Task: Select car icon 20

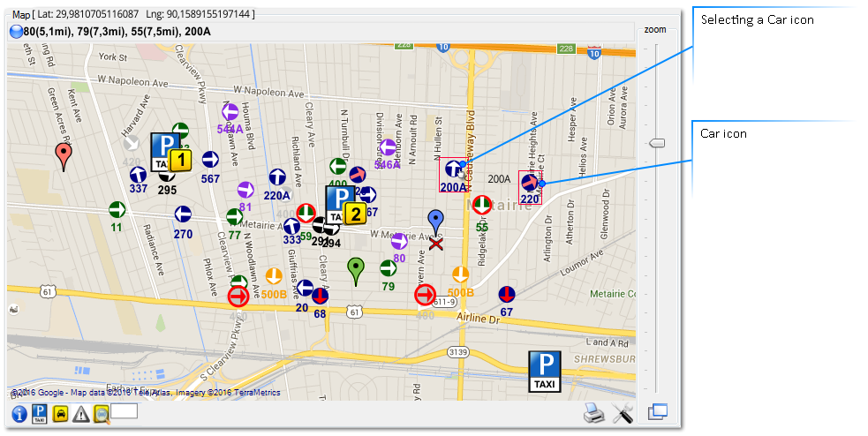Action: 305,288
